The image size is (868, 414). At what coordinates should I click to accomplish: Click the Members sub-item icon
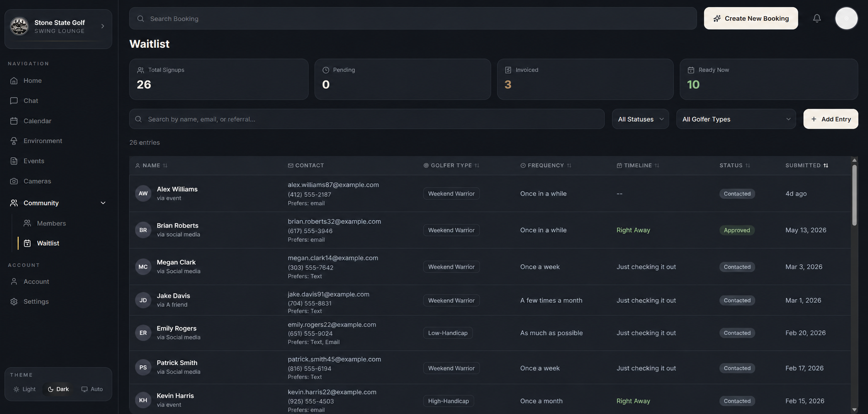tap(27, 223)
